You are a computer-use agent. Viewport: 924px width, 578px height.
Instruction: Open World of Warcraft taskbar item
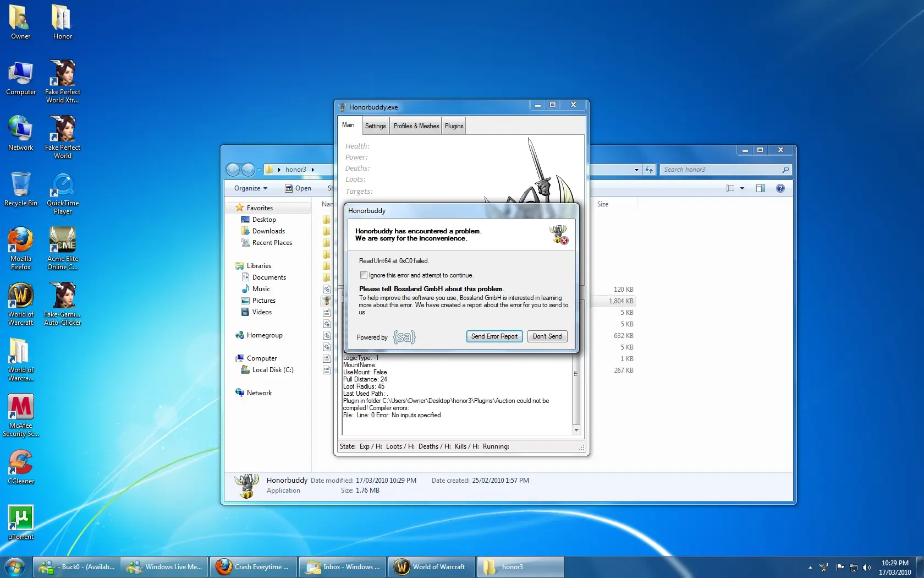432,567
